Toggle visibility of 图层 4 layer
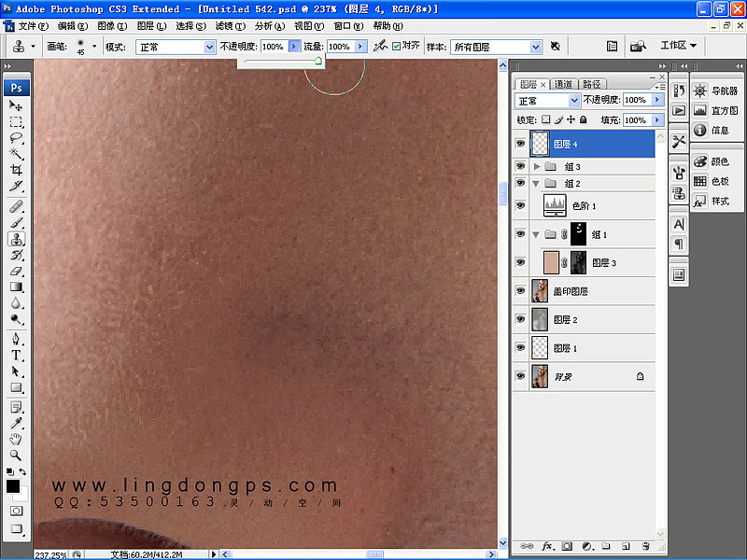The height and width of the screenshot is (560, 747). pos(520,144)
